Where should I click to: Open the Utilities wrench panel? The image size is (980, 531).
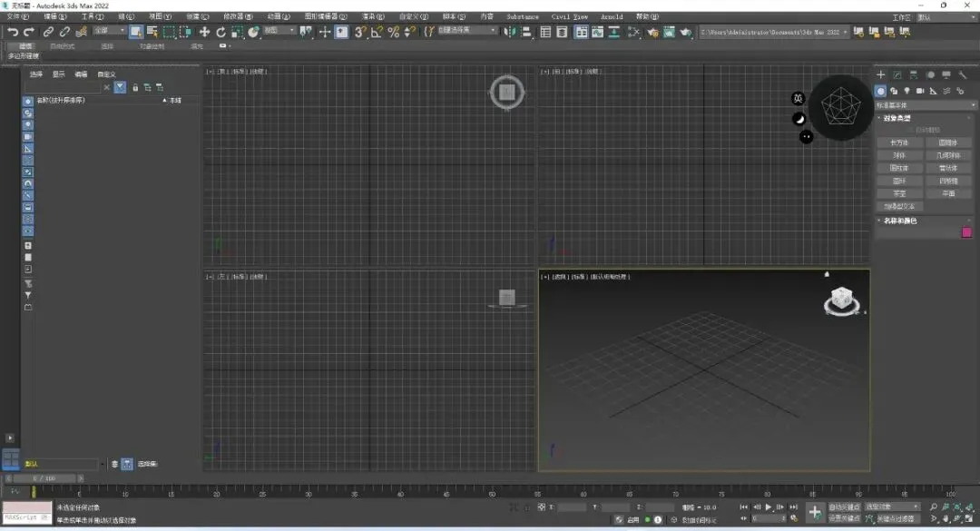click(963, 74)
